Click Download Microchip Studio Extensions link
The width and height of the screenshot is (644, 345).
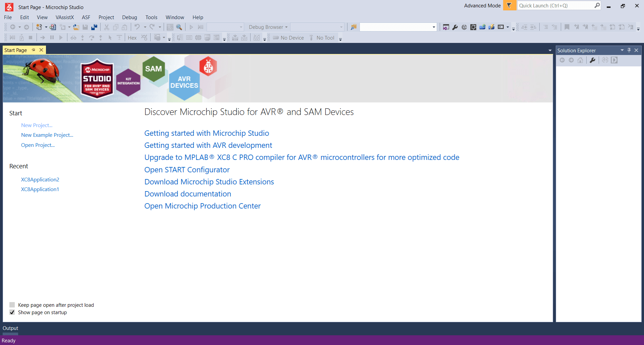(x=209, y=182)
